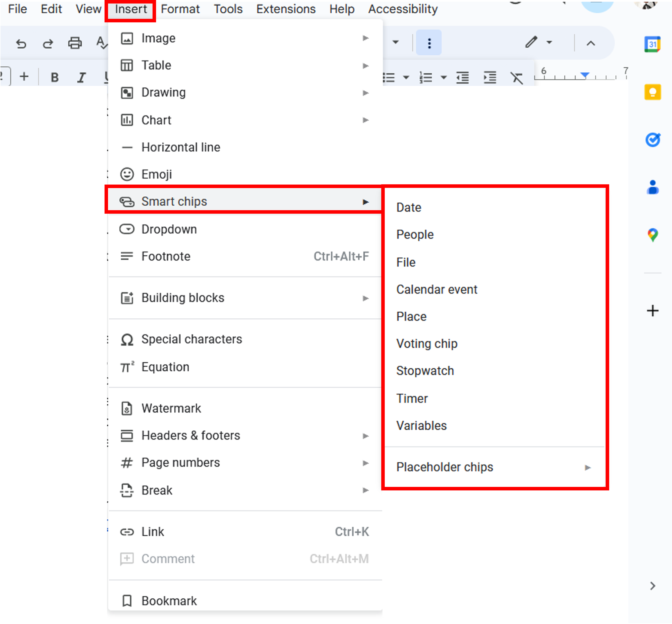Open numbered list options dropdown arrow
Viewport: 672px width, 624px height.
444,78
